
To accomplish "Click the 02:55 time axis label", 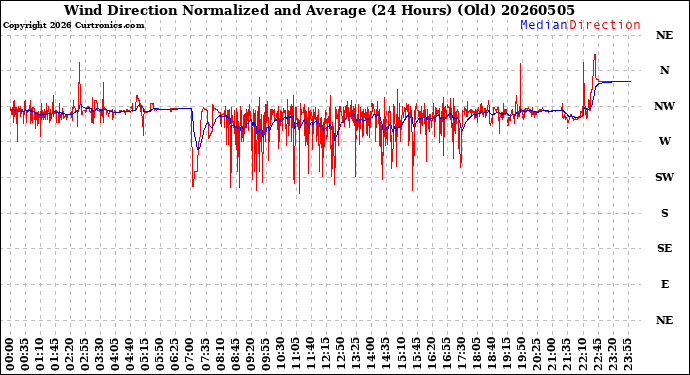I will [x=85, y=354].
